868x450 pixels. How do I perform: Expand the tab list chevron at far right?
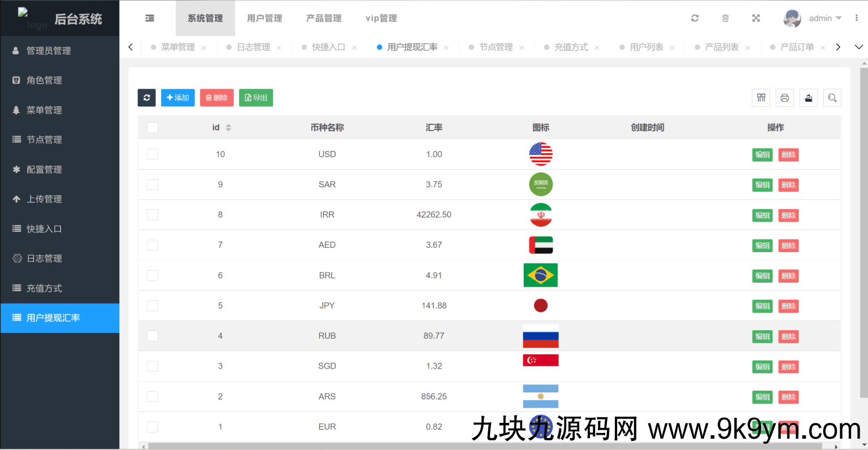858,47
